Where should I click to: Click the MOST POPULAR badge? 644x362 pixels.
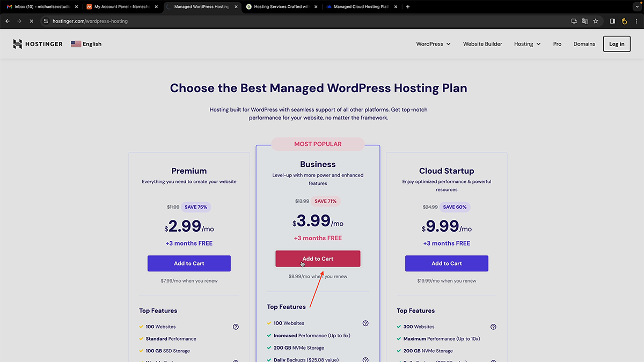(318, 144)
